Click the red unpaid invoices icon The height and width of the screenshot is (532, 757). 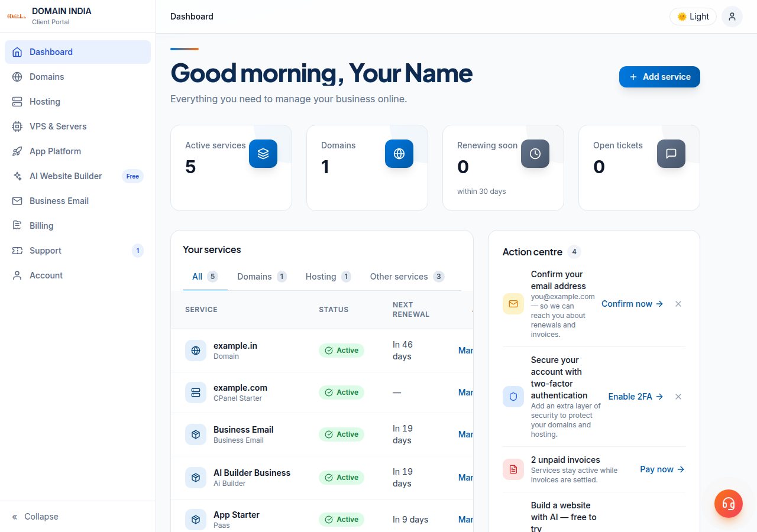pos(513,469)
